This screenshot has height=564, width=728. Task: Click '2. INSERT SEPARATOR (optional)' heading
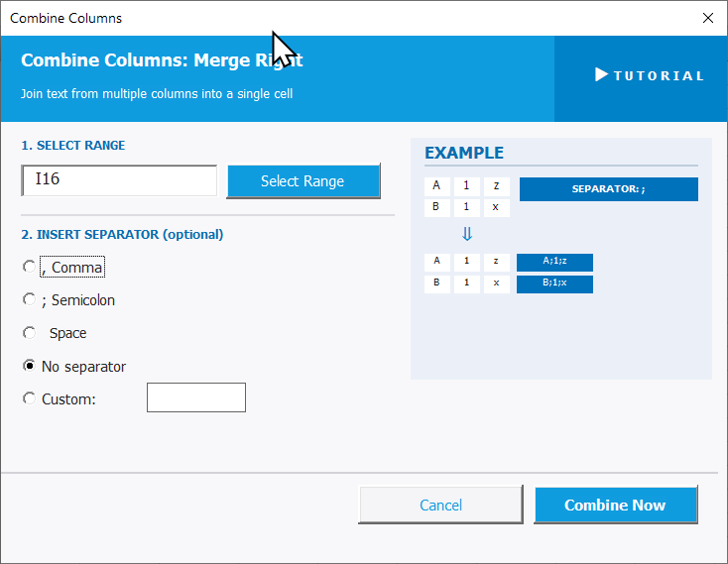pos(122,235)
